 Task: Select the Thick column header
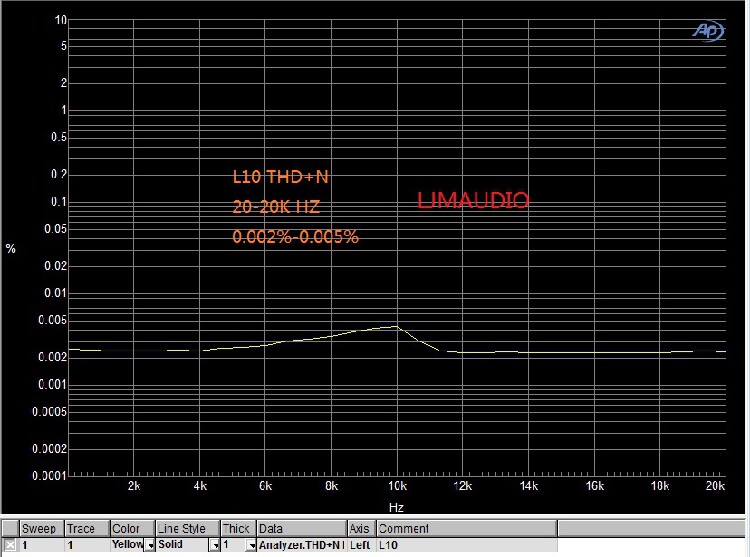tap(238, 528)
